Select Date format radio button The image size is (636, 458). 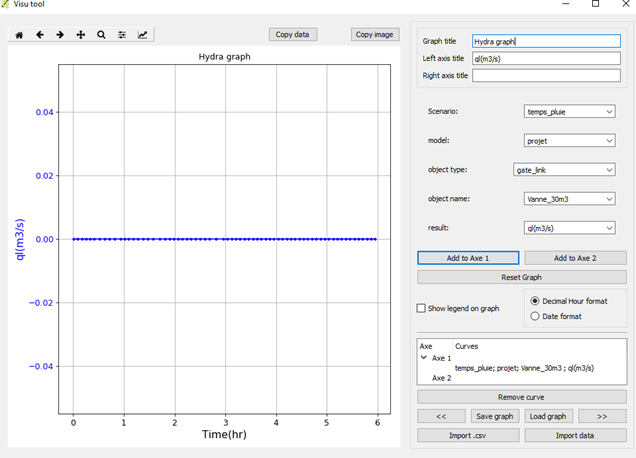tap(535, 316)
